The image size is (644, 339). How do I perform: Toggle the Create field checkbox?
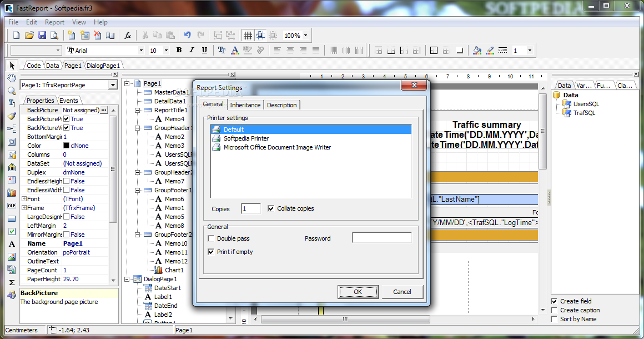[x=554, y=301]
